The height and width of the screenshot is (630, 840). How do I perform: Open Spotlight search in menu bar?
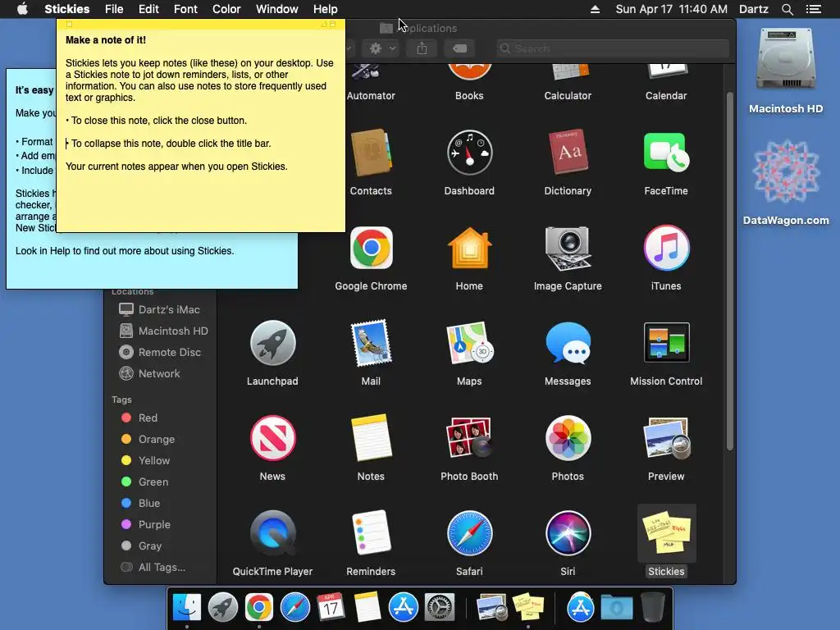point(787,9)
